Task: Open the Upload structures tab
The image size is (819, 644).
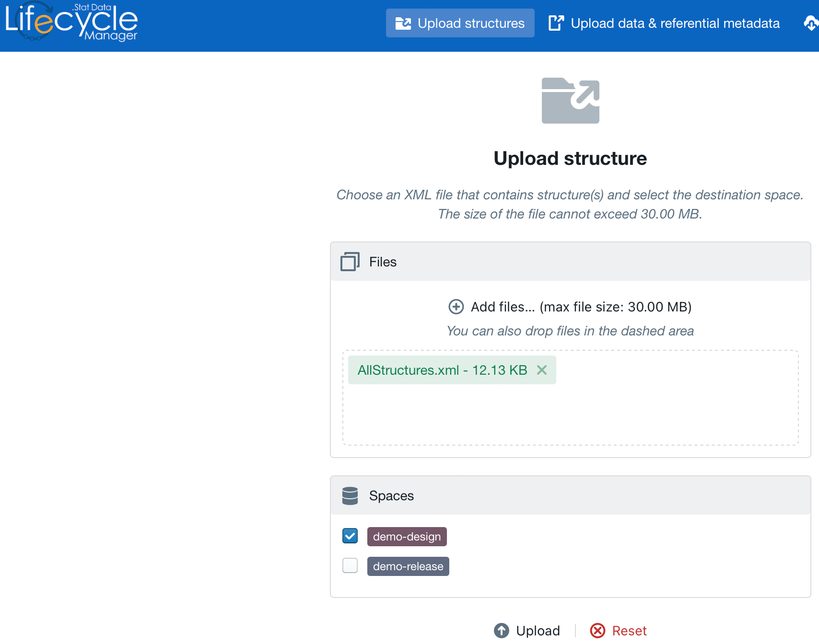Action: [x=460, y=23]
